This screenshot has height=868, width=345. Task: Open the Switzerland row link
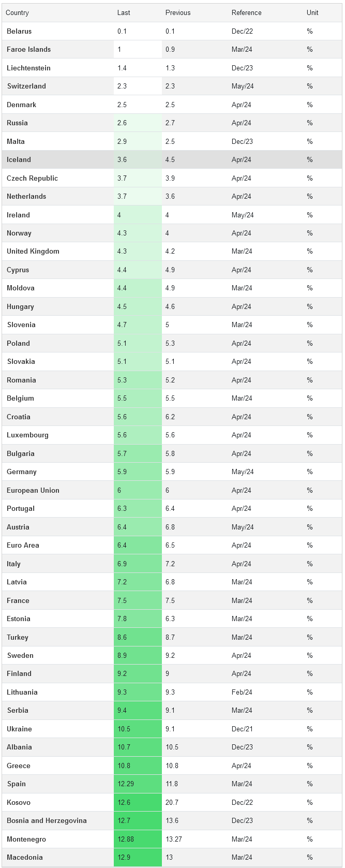[26, 86]
